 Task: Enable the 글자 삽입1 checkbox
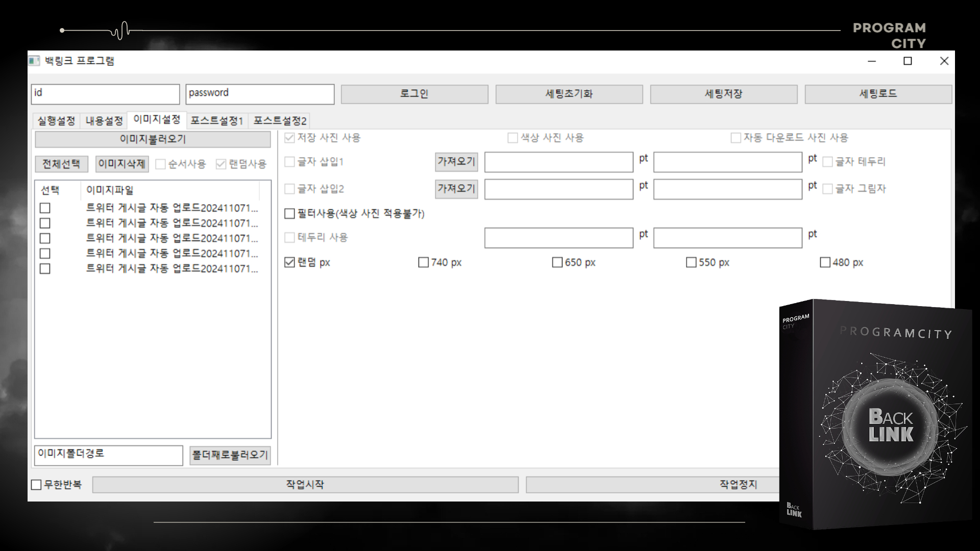(x=289, y=162)
